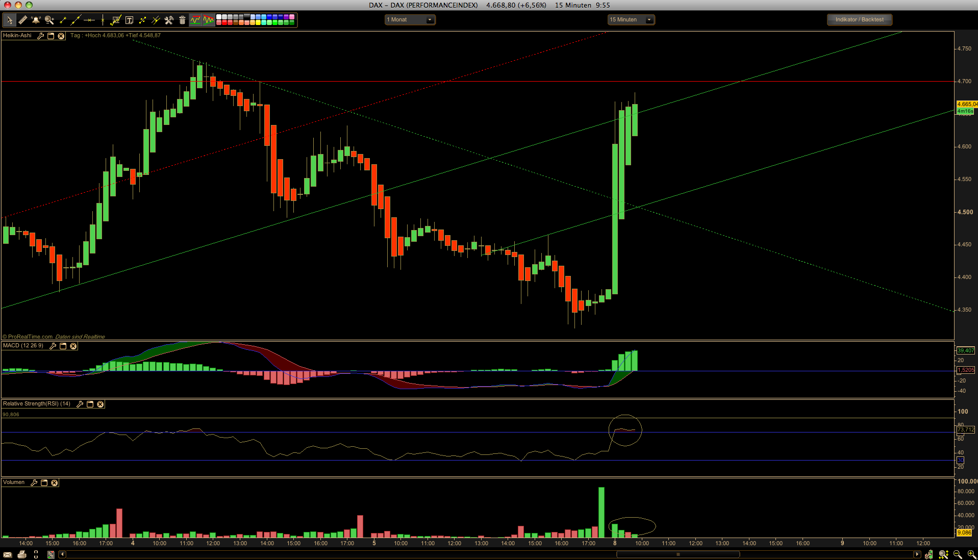
Task: Click the auto-fit zoom icon with arrows
Action: (944, 554)
